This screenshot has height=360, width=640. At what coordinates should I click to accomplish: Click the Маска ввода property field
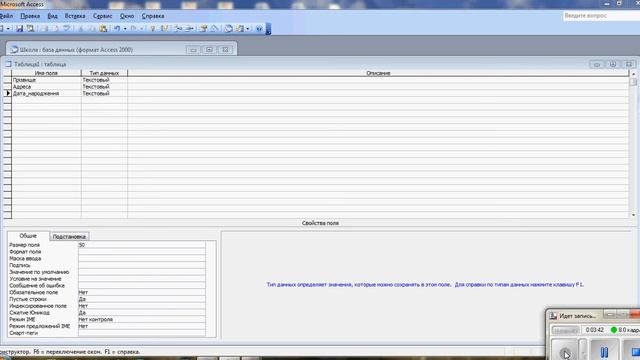coord(142,258)
